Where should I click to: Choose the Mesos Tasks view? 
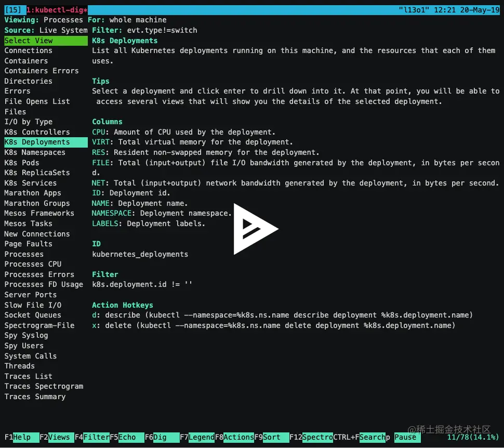click(x=28, y=223)
